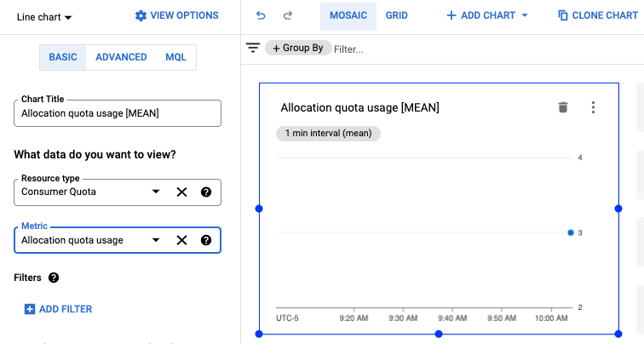The width and height of the screenshot is (644, 344).
Task: Switch to the MQL tab
Action: tap(175, 57)
